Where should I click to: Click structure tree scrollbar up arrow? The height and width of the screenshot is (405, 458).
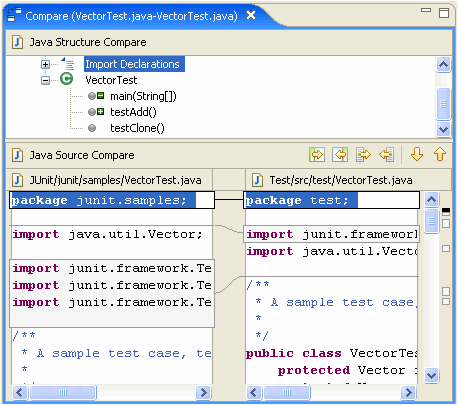(x=443, y=64)
